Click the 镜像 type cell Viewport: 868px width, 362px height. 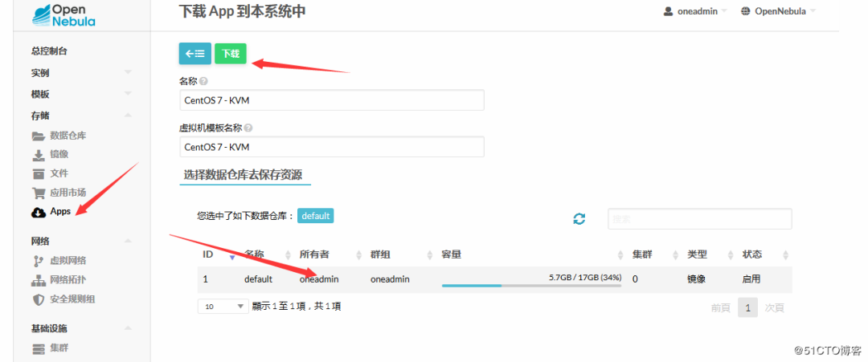tap(696, 279)
